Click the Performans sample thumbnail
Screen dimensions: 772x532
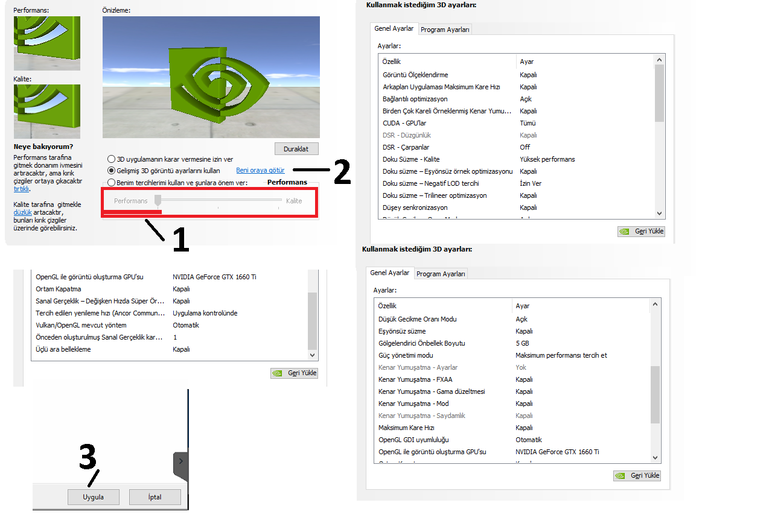coord(47,43)
